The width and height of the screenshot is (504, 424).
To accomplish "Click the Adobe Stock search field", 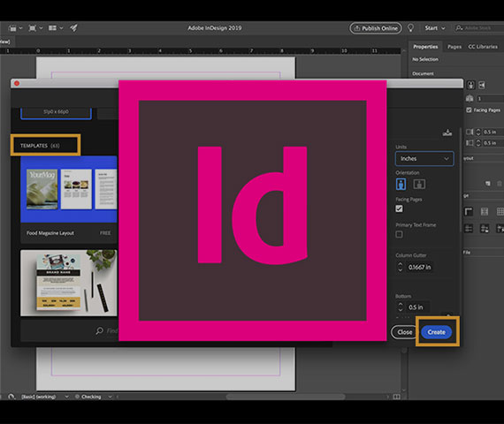I will click(x=479, y=28).
